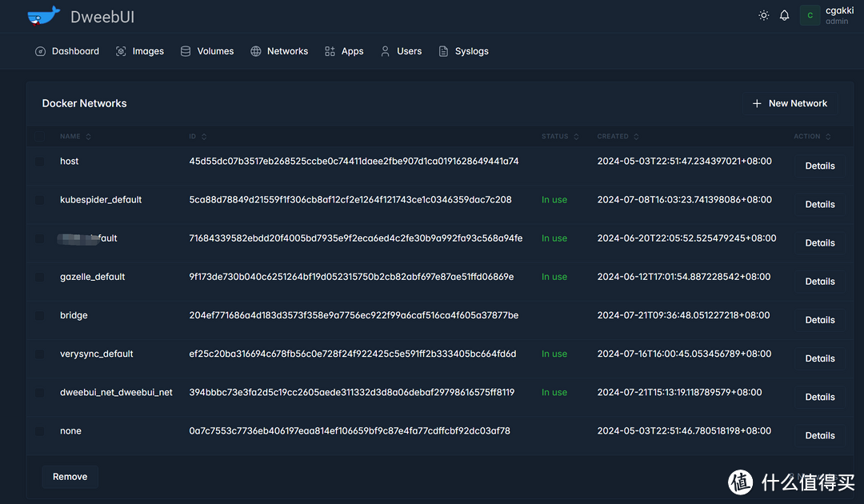Screen dimensions: 864x504
Task: Check the dweebui_net_dweebui_net network checkbox
Action: [40, 393]
